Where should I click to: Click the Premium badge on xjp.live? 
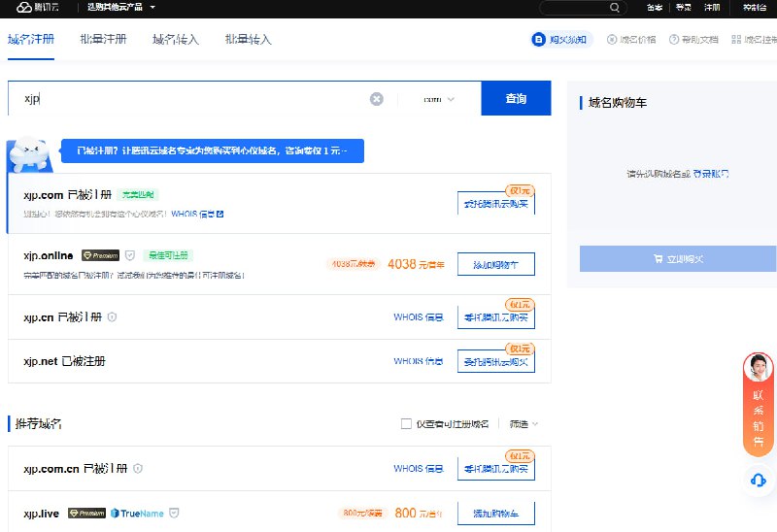click(x=86, y=514)
